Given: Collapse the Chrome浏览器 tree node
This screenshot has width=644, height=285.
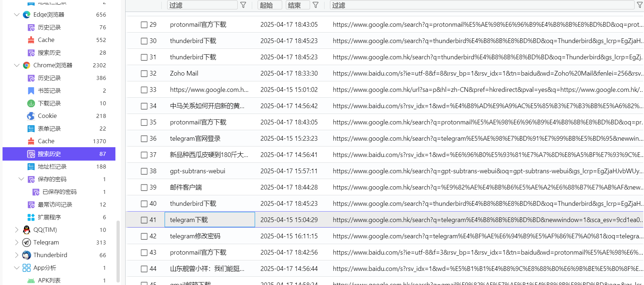Looking at the screenshot, I should coord(17,65).
